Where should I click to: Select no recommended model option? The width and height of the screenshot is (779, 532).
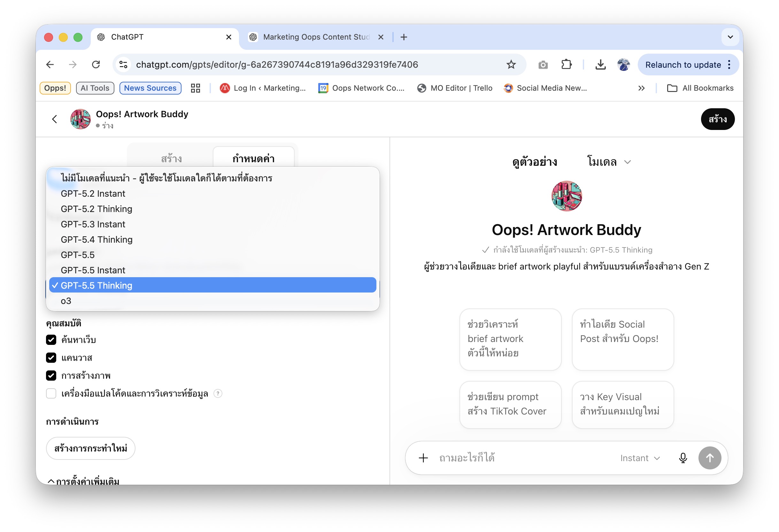point(212,178)
